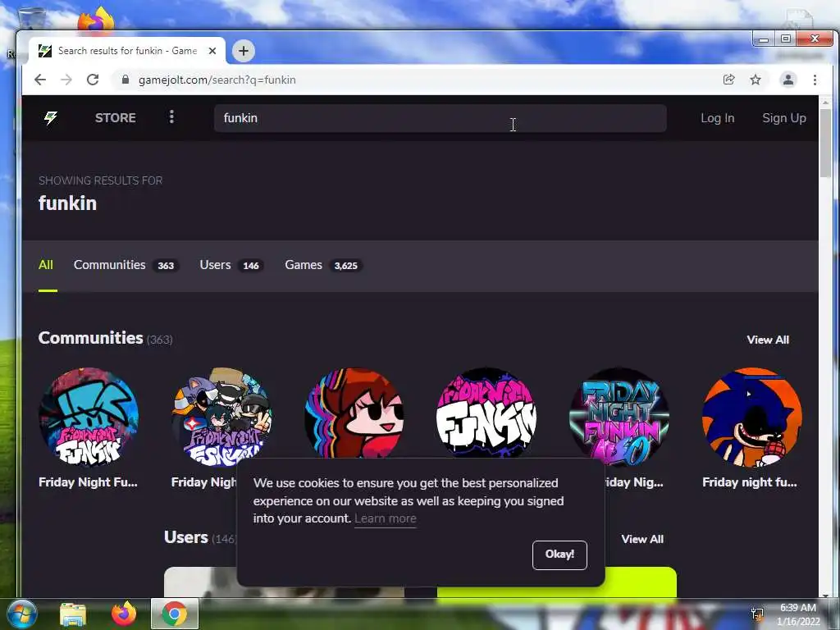Open the first Friday Night Fu... community thumbnail
Screen dimensions: 840x630
pyautogui.click(x=89, y=417)
